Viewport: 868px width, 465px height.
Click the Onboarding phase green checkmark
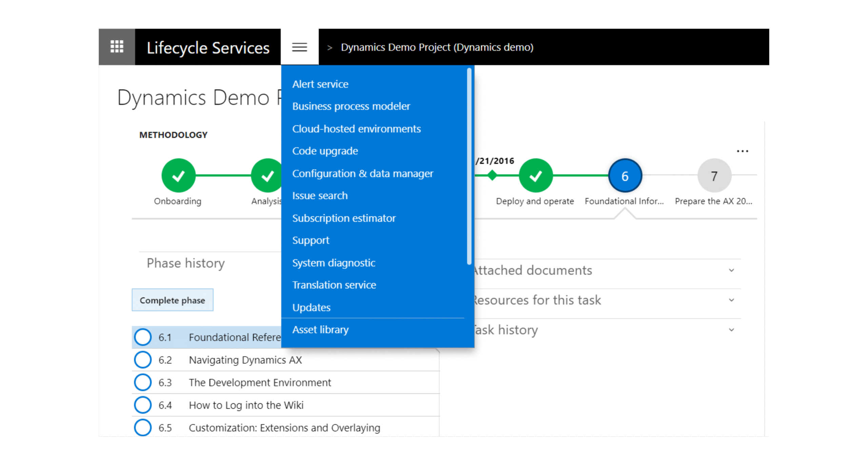point(178,176)
